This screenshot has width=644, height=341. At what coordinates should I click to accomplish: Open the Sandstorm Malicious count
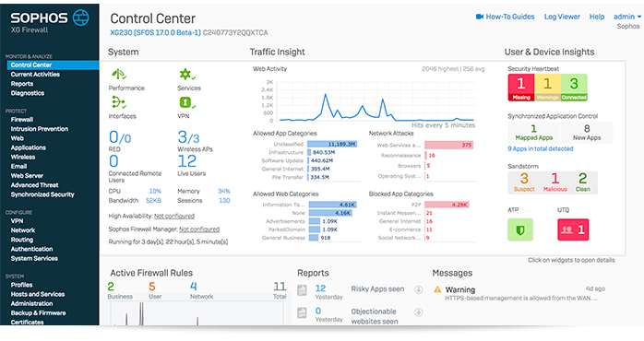click(x=555, y=182)
